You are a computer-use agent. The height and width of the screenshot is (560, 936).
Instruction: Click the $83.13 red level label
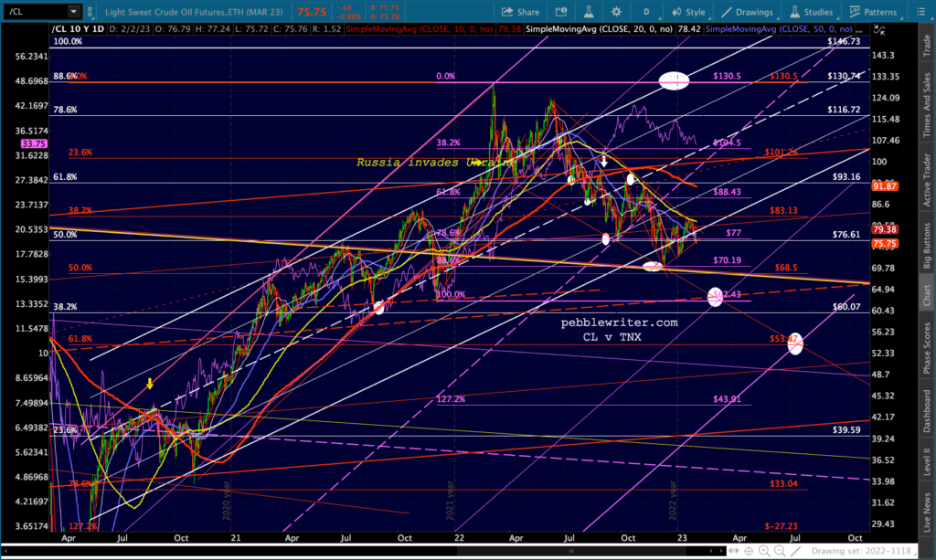coord(783,210)
